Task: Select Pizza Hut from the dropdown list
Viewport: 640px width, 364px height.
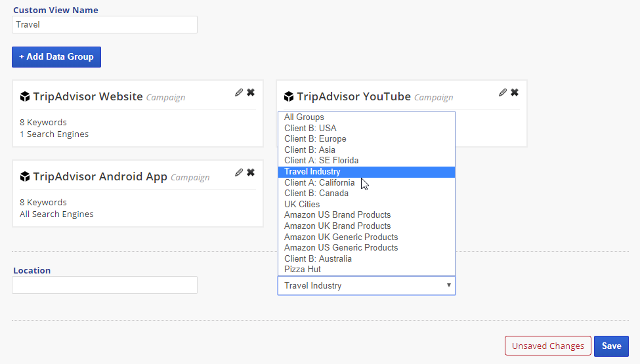Action: tap(302, 269)
